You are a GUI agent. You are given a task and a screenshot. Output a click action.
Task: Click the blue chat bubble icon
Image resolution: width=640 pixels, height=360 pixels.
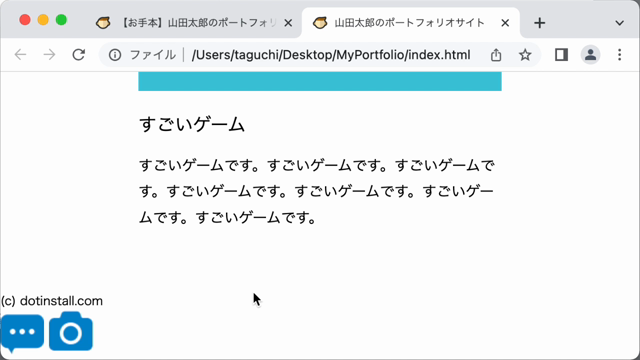click(22, 333)
